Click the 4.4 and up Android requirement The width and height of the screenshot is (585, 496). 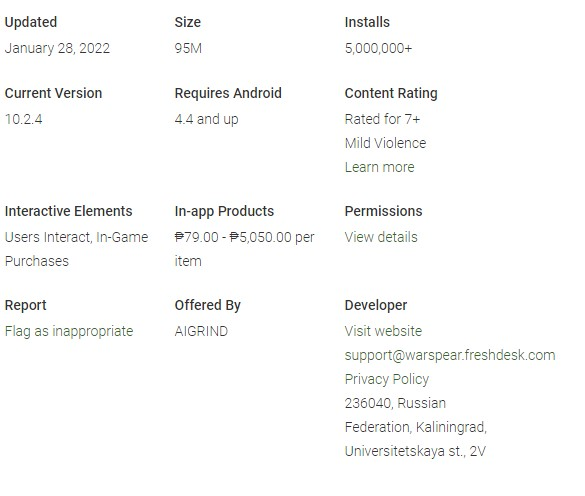(206, 119)
